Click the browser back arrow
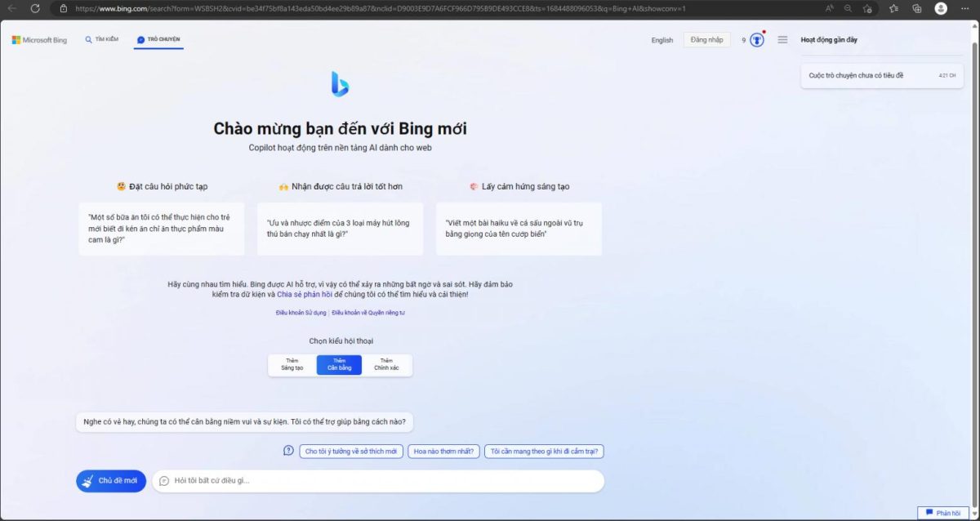Screen dimensions: 980x521 point(11,8)
